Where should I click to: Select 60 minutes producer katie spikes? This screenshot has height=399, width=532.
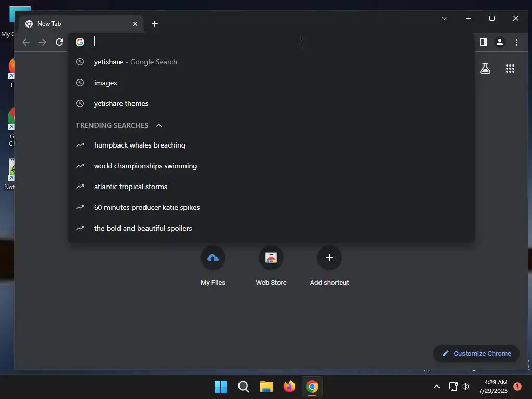[271, 207]
